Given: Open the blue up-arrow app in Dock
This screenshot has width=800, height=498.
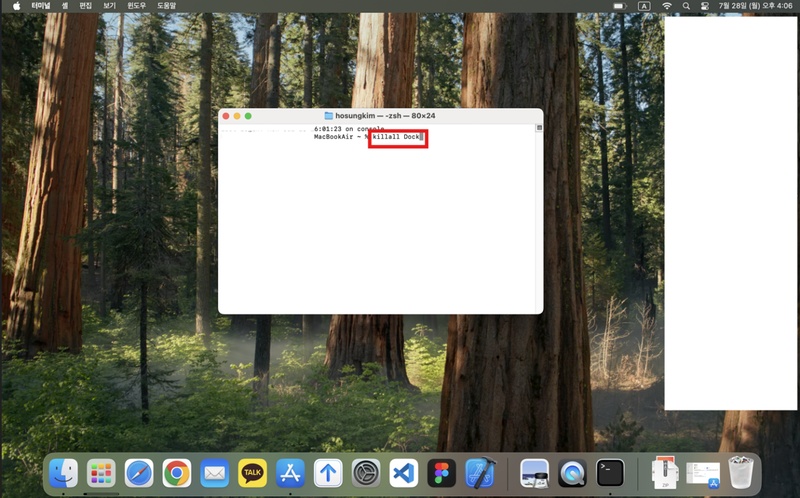Looking at the screenshot, I should (328, 473).
